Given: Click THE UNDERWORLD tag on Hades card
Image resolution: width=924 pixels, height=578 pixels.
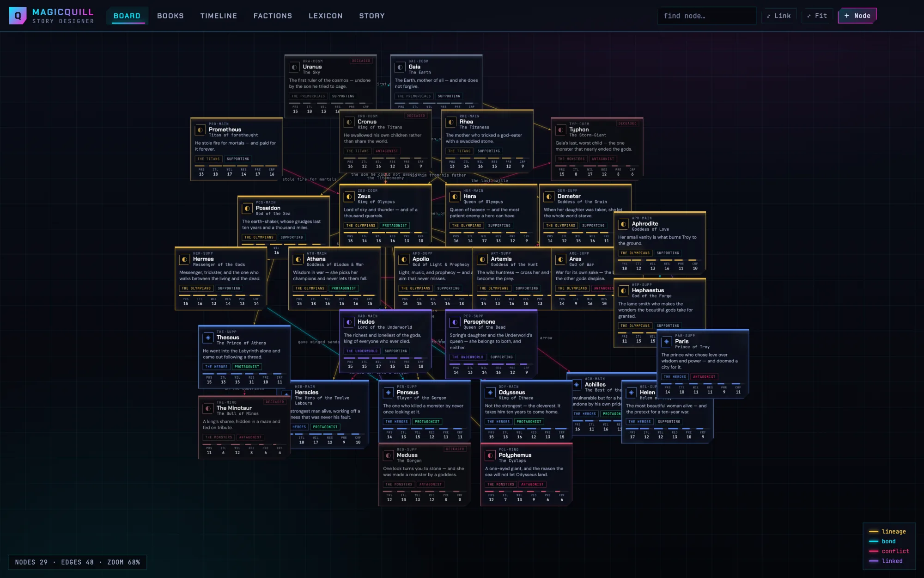Looking at the screenshot, I should [x=362, y=351].
